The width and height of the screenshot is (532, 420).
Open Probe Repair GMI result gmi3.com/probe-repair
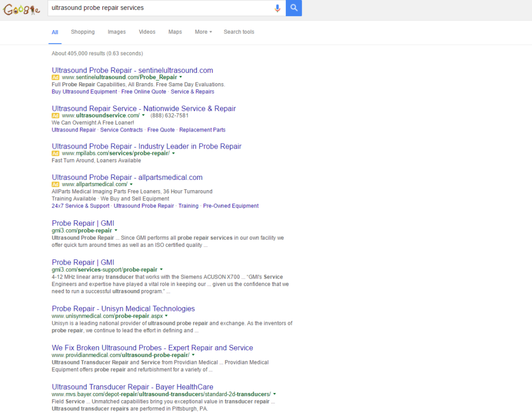(83, 224)
